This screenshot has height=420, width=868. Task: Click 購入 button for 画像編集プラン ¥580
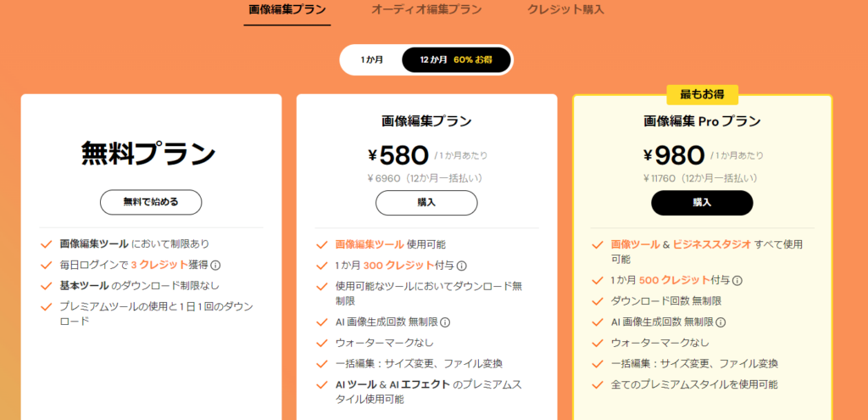(426, 203)
